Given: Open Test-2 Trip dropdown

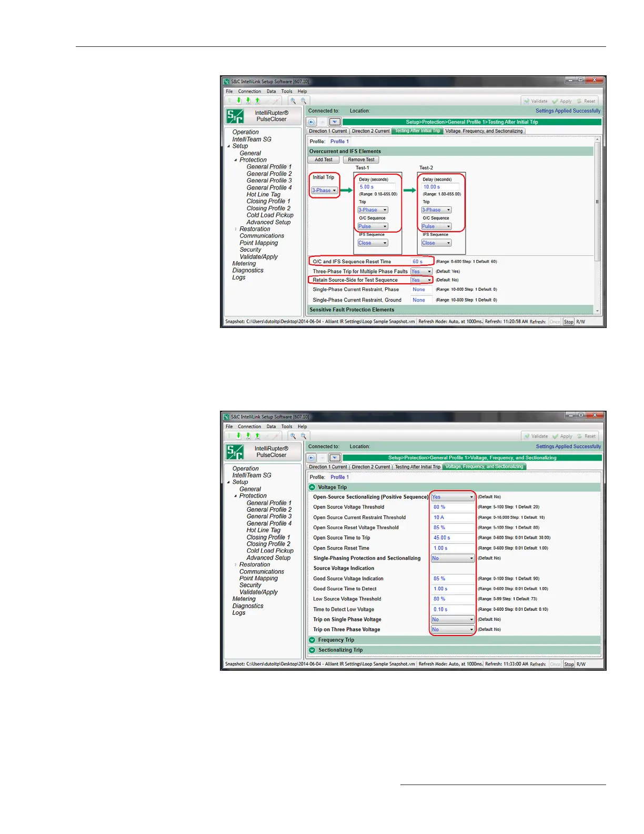Looking at the screenshot, I should coord(436,210).
